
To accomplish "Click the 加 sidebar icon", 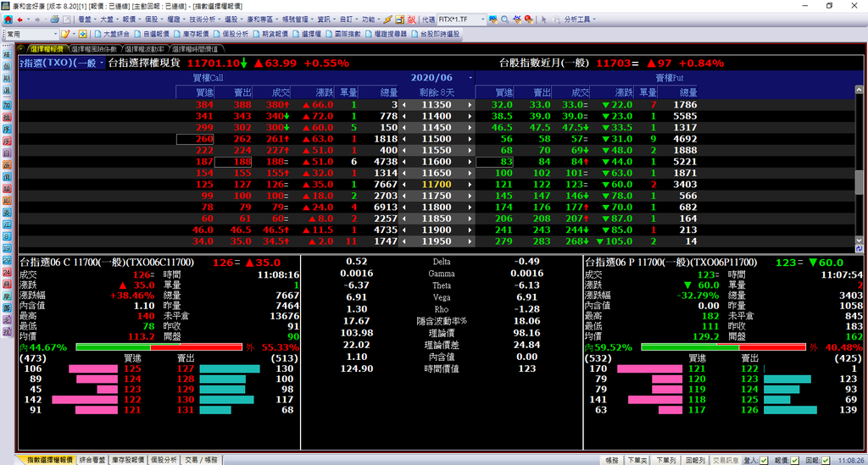I will coord(7,105).
